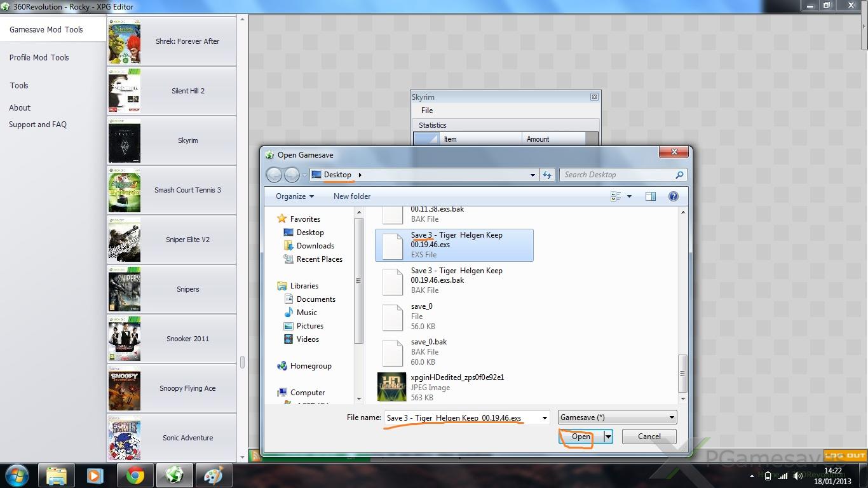Toggle the preview pane icon
Screen dimensions: 868x488
(x=650, y=196)
